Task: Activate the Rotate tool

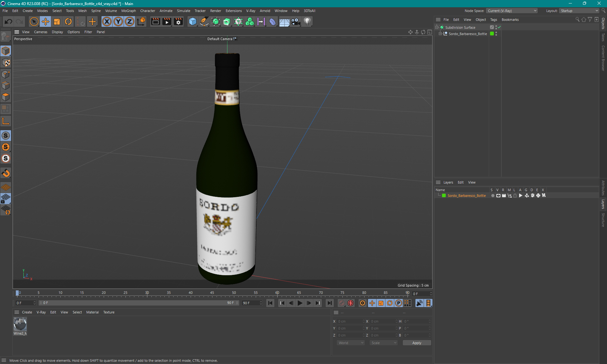Action: [68, 21]
